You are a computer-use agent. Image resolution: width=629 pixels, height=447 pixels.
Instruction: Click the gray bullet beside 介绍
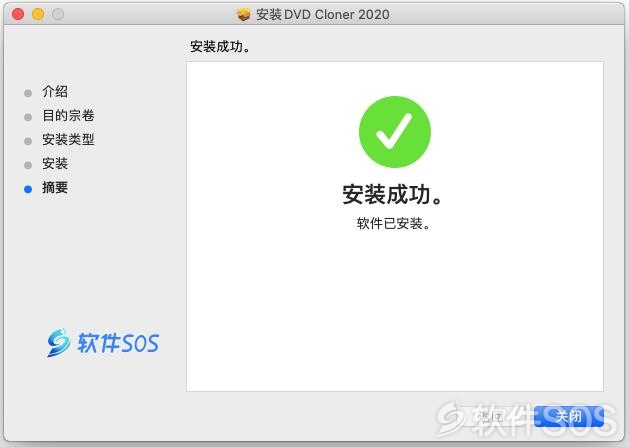pyautogui.click(x=28, y=93)
